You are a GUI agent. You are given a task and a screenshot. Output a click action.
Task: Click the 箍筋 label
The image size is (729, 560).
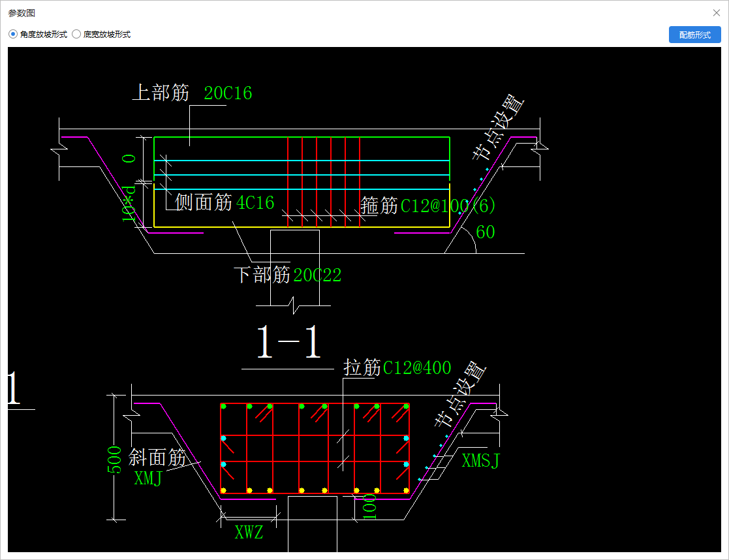coord(379,206)
